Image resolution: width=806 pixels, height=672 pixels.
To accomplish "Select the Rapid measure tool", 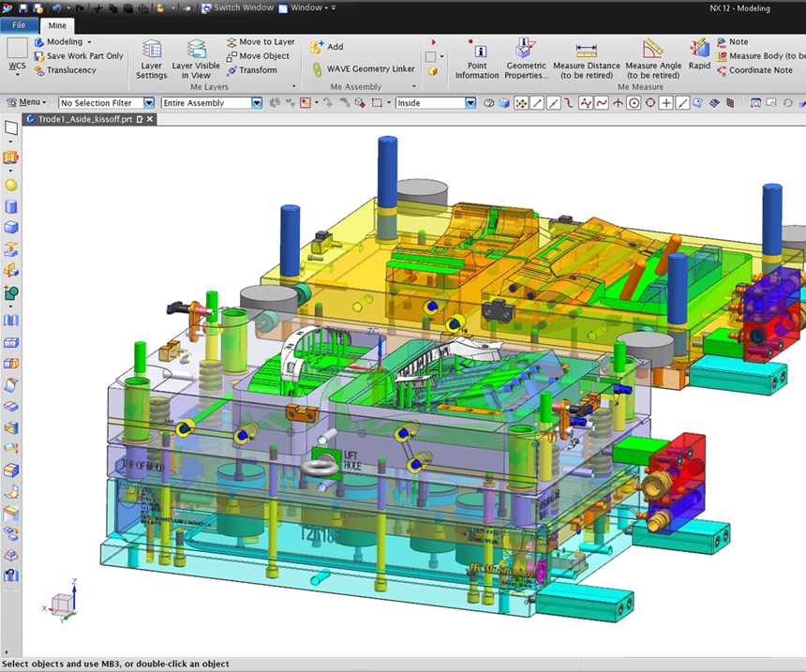I will point(699,54).
